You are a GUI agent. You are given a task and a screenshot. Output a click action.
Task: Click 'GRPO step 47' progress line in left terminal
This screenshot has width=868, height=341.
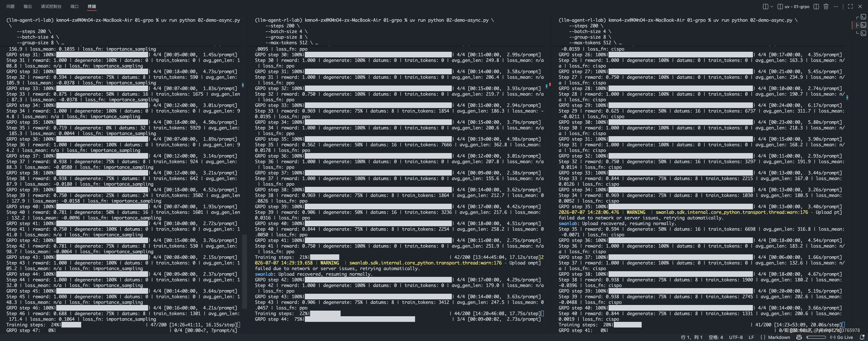(x=122, y=330)
